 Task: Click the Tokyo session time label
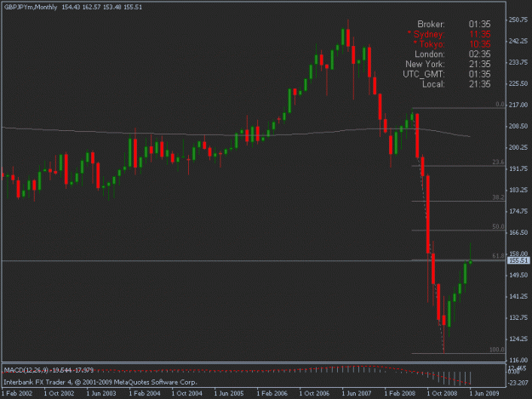tap(429, 44)
